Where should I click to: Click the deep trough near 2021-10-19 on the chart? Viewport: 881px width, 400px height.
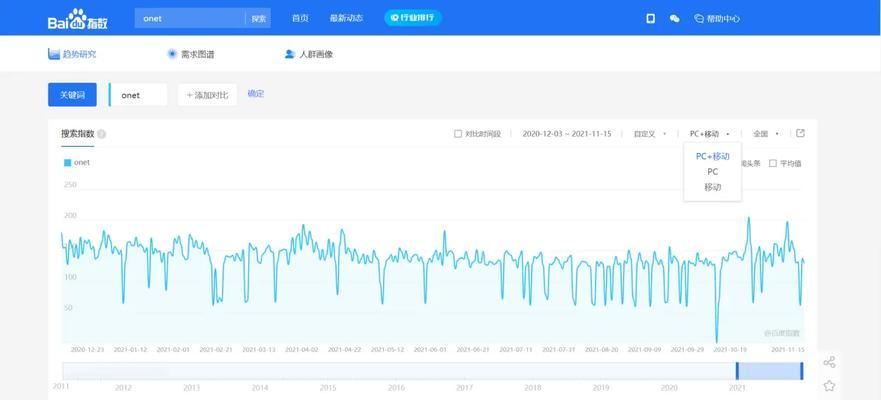pyautogui.click(x=716, y=340)
